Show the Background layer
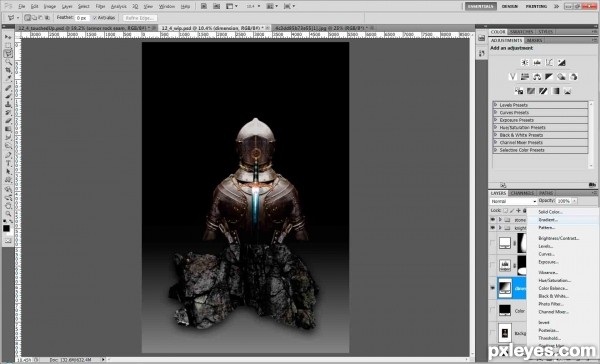Viewport: 600px width, 364px height. pyautogui.click(x=493, y=333)
